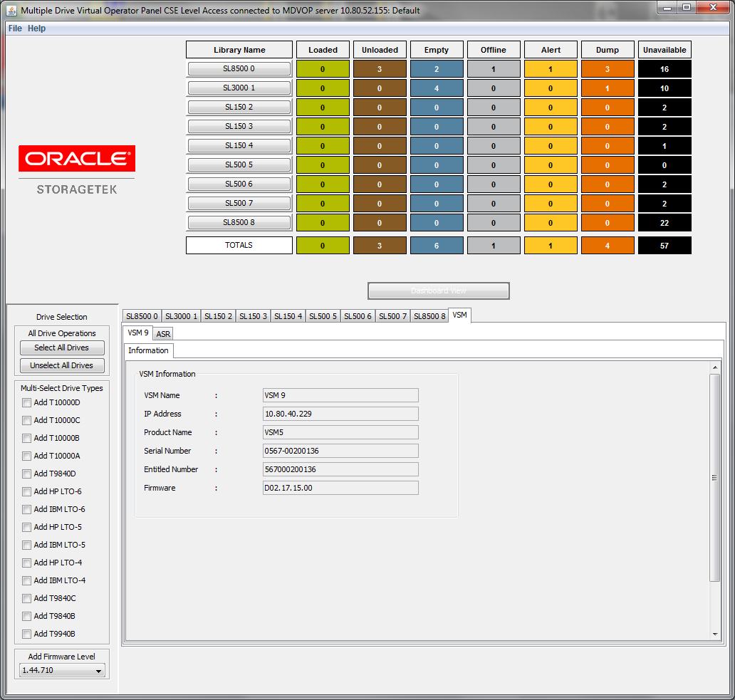Enable Add HP LTO-5 checkbox
Viewport: 735px width, 700px height.
pyautogui.click(x=27, y=527)
